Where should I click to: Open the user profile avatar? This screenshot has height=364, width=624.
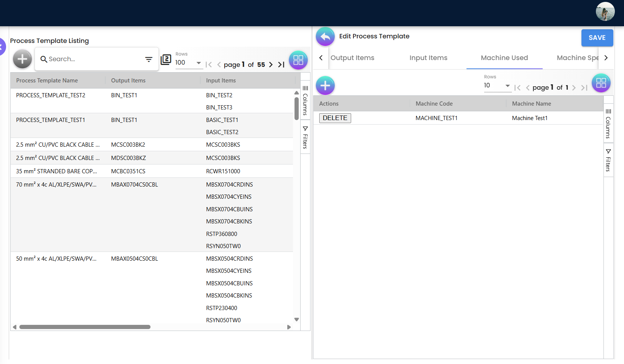pos(605,11)
